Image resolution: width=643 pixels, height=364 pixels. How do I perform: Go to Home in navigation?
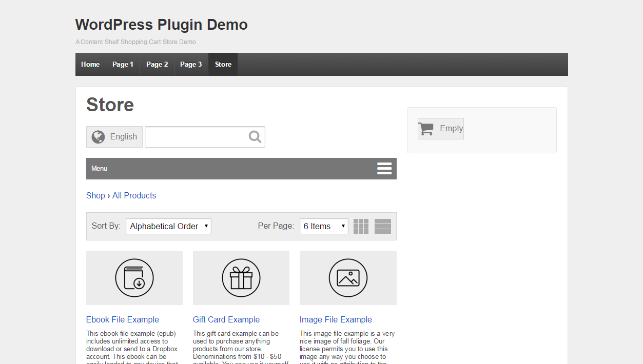[90, 64]
